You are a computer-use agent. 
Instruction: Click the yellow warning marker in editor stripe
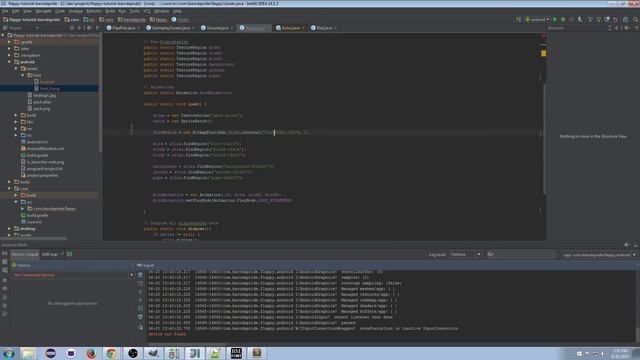[543, 53]
